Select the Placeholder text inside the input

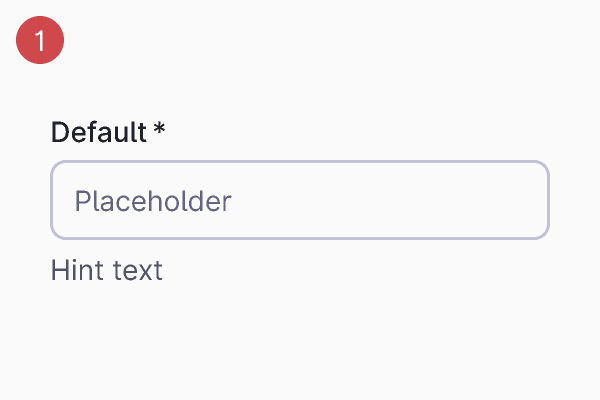point(153,202)
